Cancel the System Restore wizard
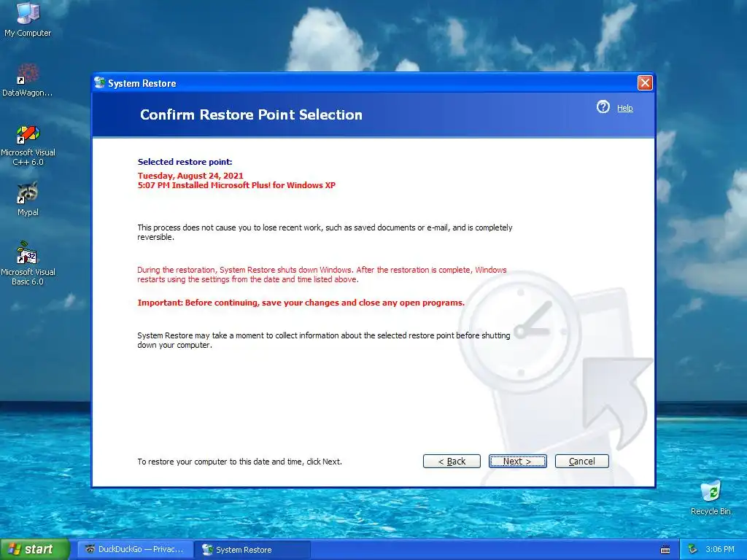The height and width of the screenshot is (560, 747). pyautogui.click(x=581, y=461)
